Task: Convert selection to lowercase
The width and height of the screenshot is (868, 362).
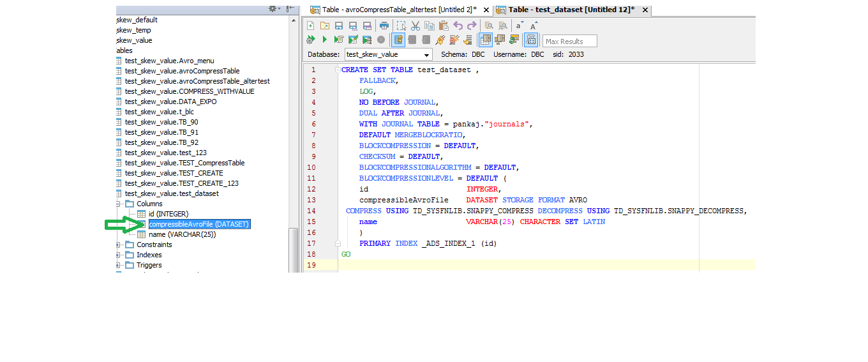Action: [x=520, y=26]
